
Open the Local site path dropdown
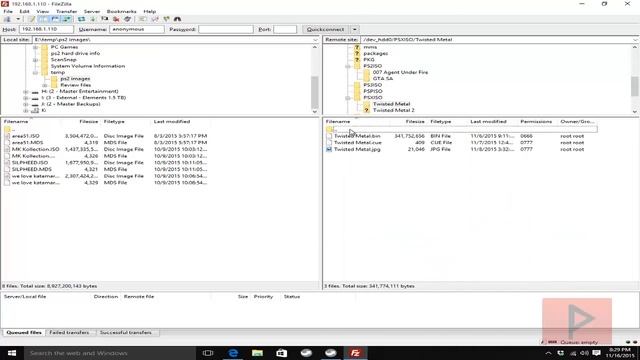point(315,40)
